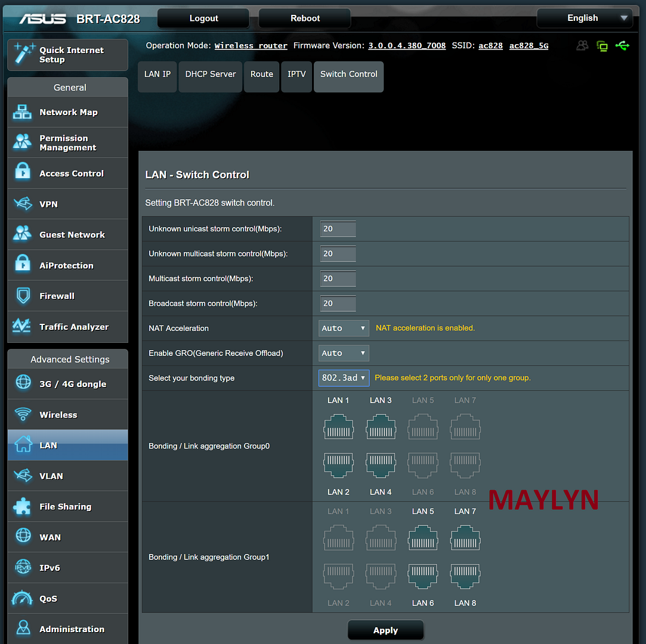Open the ac828 SSID link

point(490,46)
